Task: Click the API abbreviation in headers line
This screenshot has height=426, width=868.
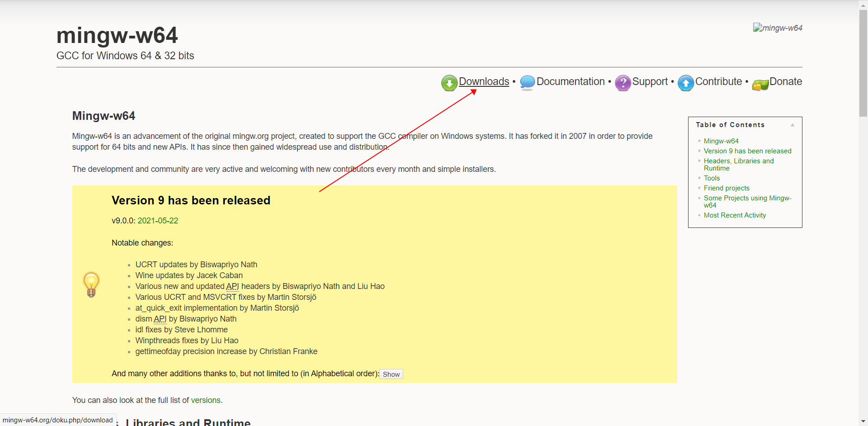Action: (232, 286)
